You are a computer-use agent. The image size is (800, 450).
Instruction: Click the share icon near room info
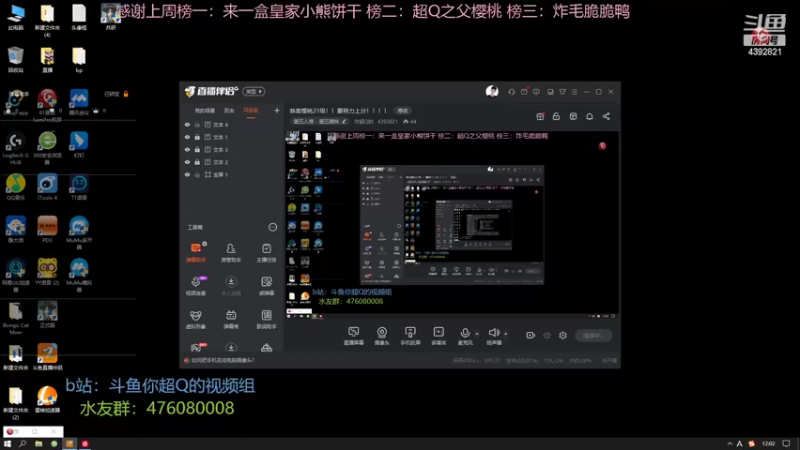(x=606, y=116)
